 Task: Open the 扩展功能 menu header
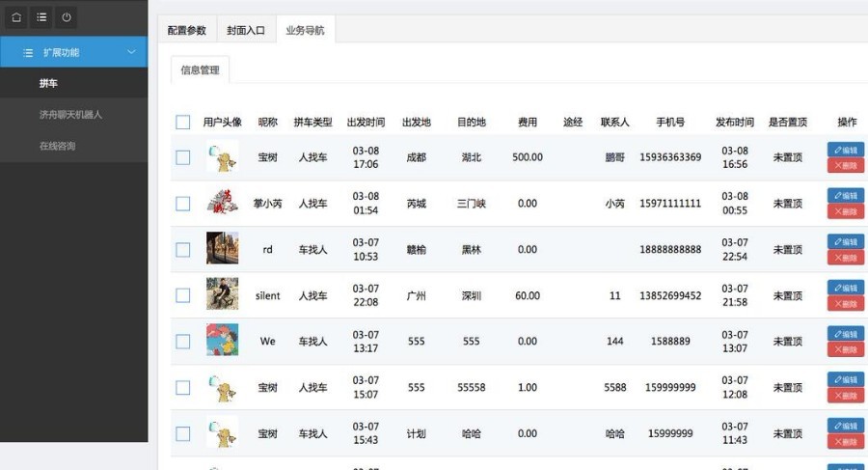click(73, 52)
